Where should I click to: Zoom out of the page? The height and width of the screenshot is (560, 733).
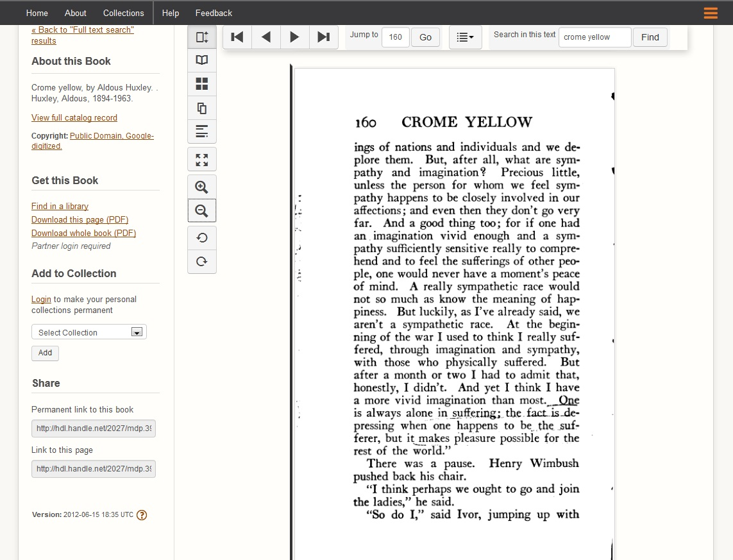click(202, 211)
